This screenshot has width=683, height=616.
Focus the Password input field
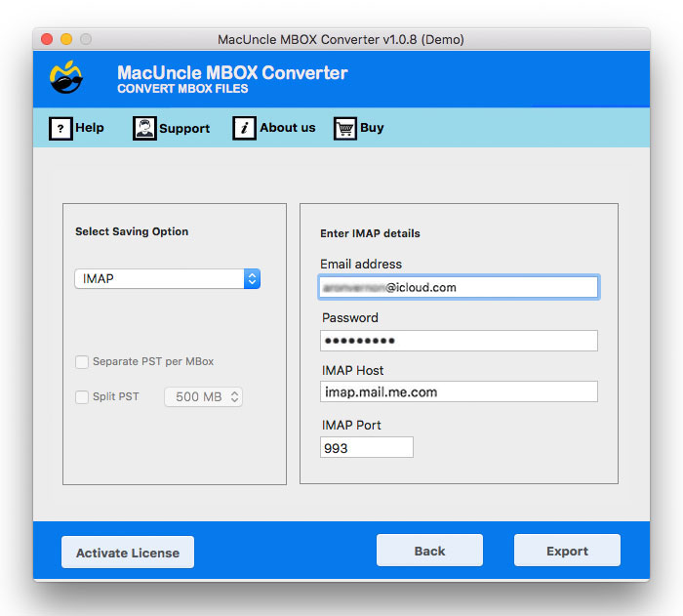(459, 341)
